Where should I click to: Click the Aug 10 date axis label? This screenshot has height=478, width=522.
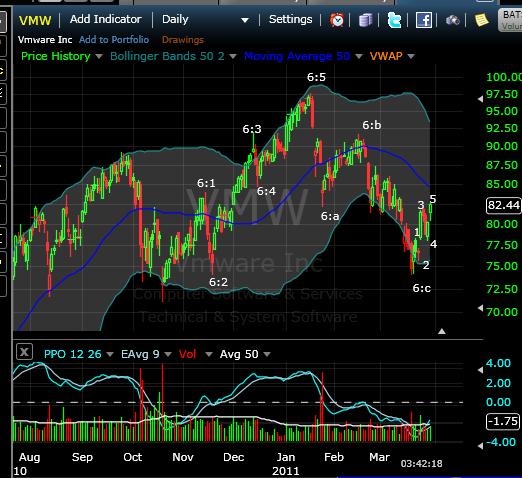[27, 464]
